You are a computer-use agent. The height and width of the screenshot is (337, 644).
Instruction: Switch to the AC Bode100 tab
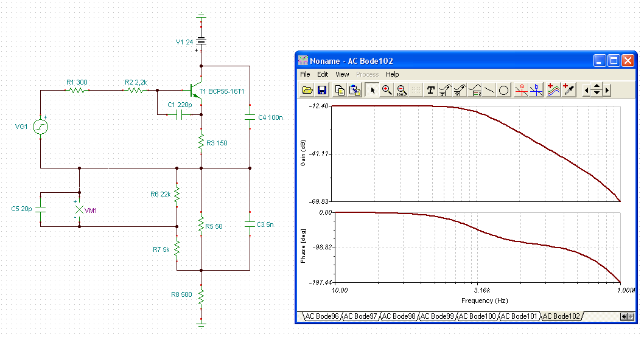tap(477, 316)
